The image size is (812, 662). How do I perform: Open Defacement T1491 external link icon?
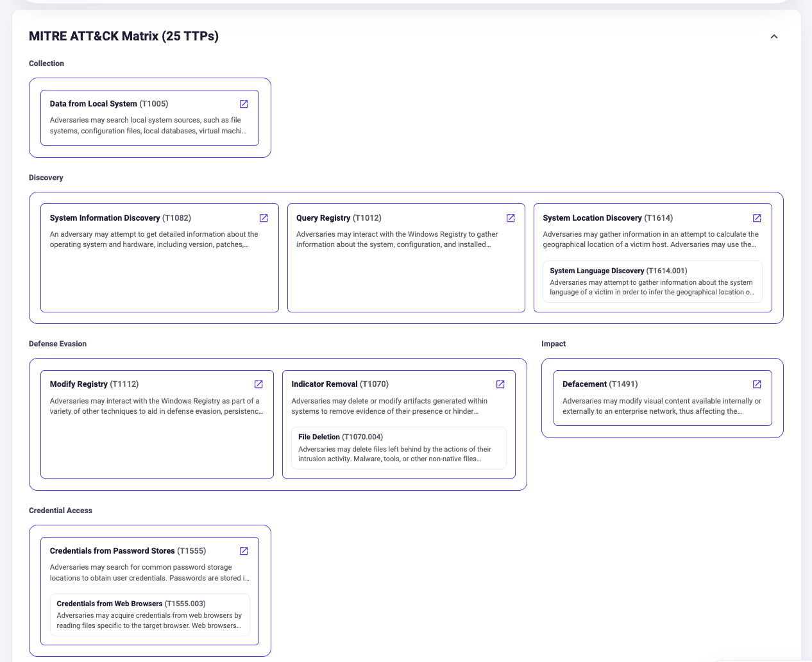(757, 384)
